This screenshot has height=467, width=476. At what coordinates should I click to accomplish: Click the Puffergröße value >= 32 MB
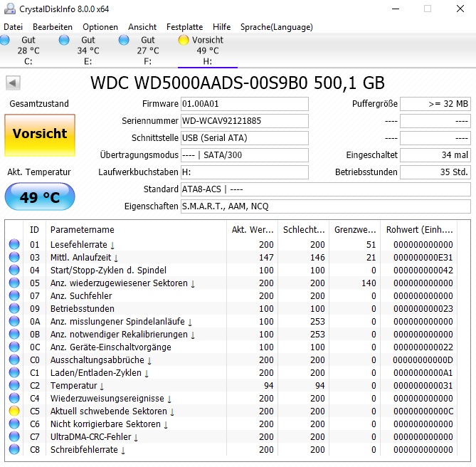[x=435, y=104]
